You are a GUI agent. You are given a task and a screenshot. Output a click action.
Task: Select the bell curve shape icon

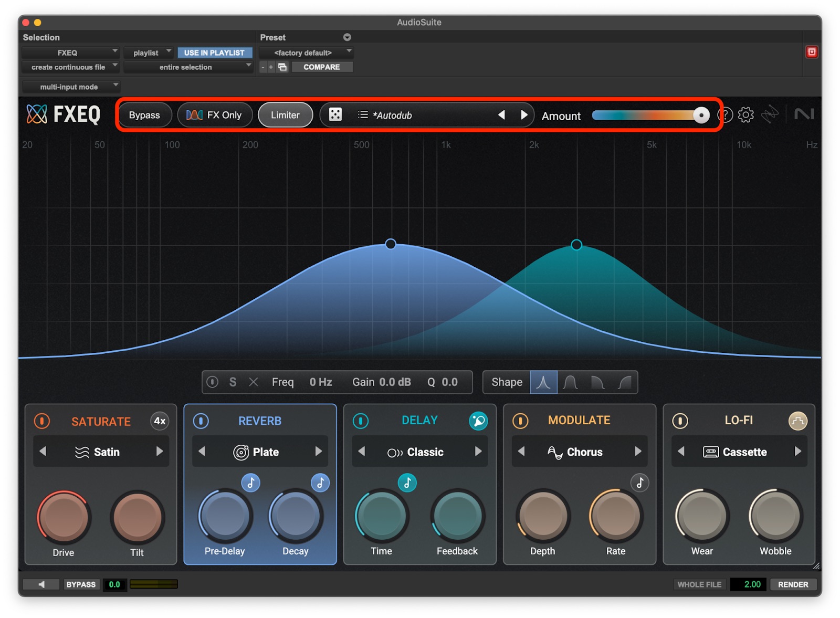(x=571, y=382)
